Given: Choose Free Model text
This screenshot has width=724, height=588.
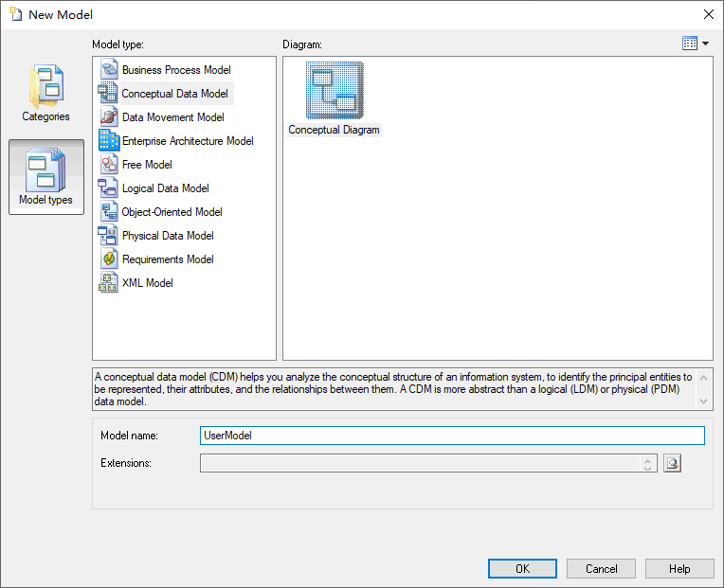Looking at the screenshot, I should [147, 165].
